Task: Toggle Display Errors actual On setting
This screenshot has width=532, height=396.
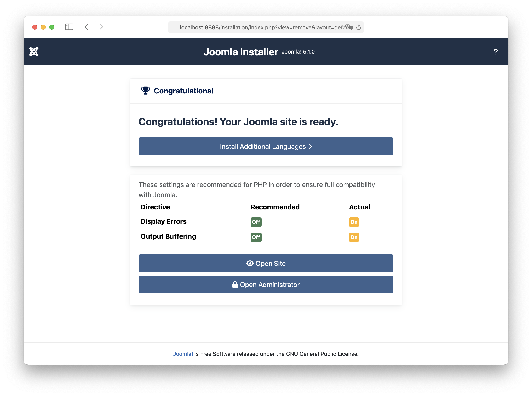Action: point(354,222)
